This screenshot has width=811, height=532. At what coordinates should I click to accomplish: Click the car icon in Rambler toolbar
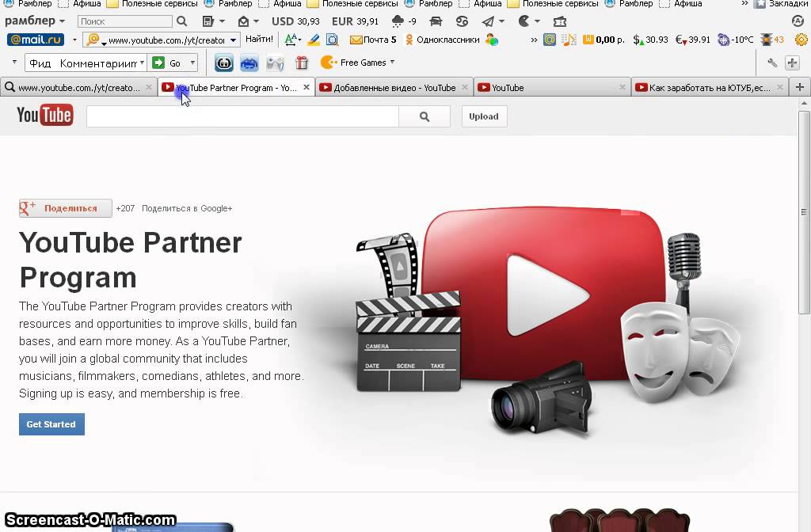pyautogui.click(x=436, y=21)
